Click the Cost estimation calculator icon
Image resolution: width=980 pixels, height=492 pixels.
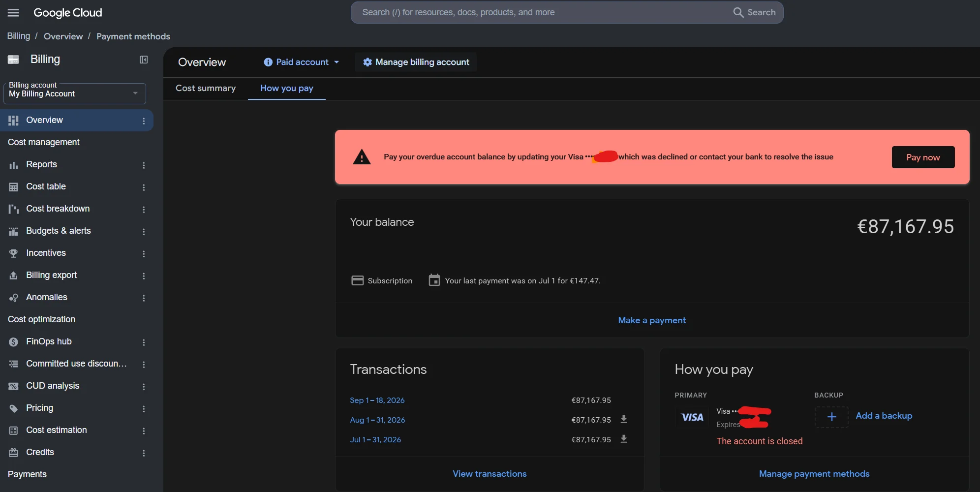click(x=13, y=430)
